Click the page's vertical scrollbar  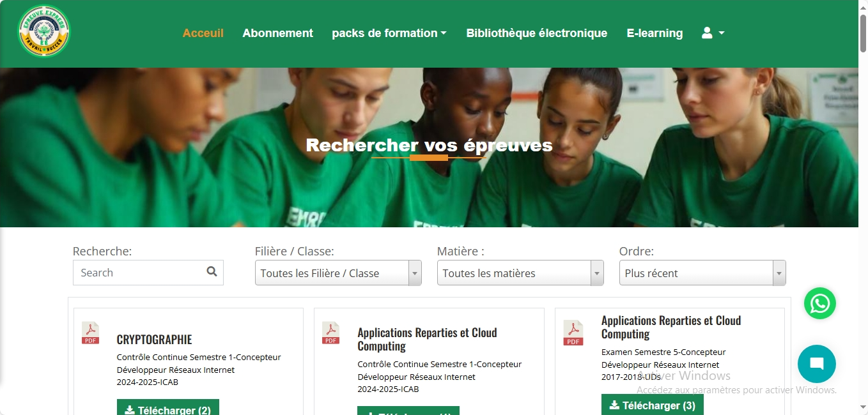pos(863,207)
